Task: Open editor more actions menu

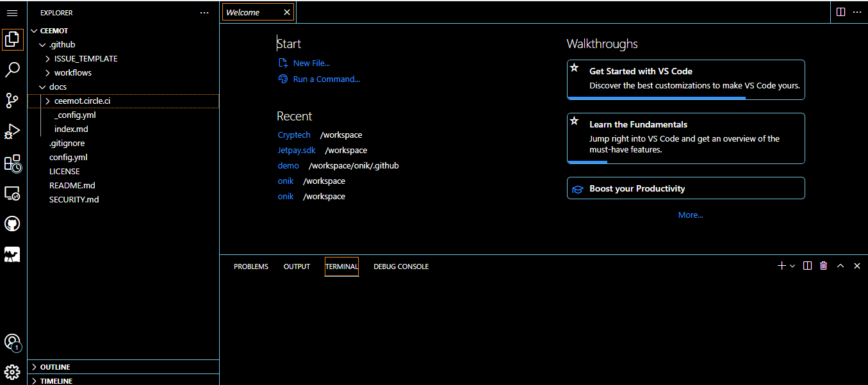Action: coord(857,12)
